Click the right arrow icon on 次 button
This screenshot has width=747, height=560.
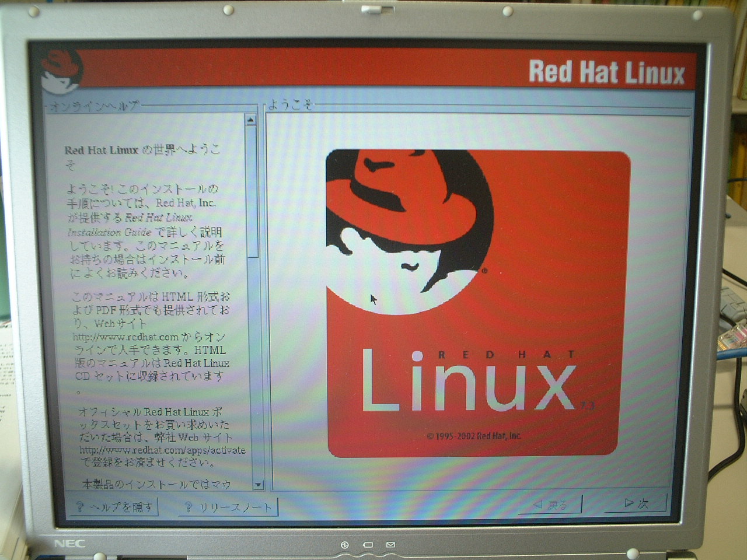click(629, 503)
